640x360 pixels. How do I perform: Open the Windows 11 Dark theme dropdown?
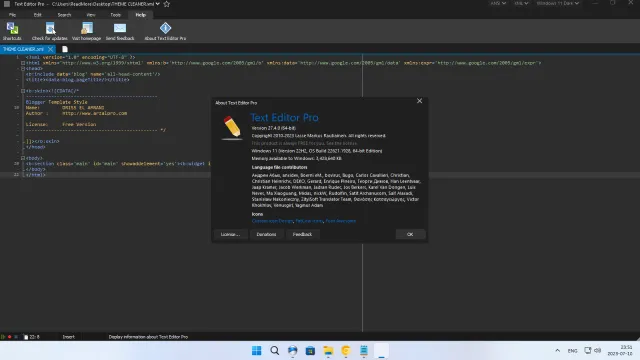[558, 3]
